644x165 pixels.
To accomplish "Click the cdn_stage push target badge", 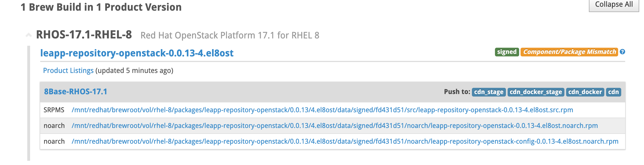I will click(x=488, y=92).
